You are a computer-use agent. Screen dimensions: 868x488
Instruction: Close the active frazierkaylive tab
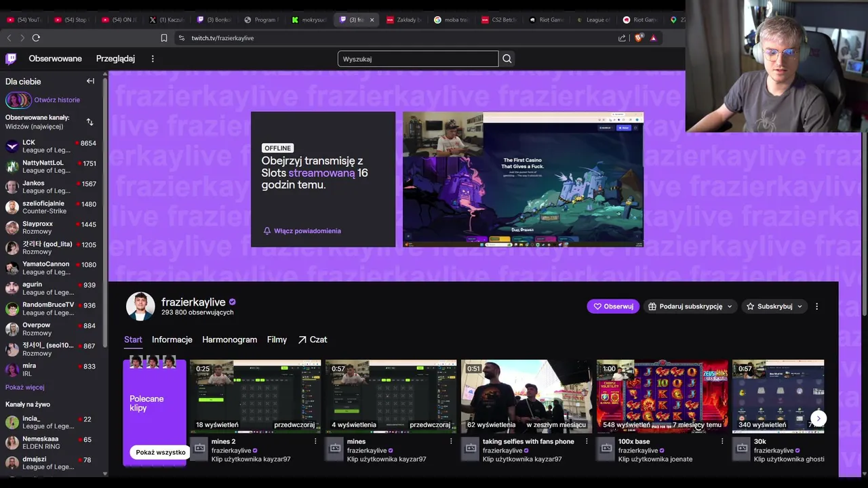pyautogui.click(x=372, y=20)
